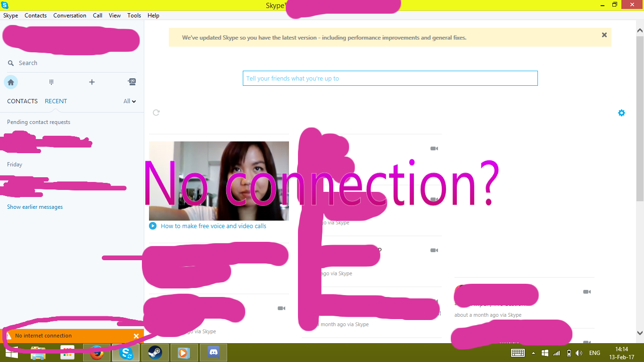Viewport: 644px width, 362px height.
Task: Open Firefox from the taskbar
Action: [x=97, y=353]
